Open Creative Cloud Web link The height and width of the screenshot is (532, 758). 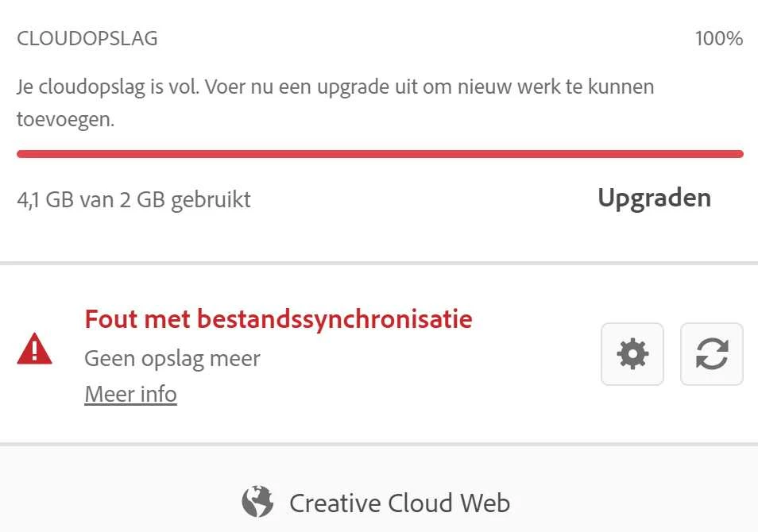[x=376, y=503]
